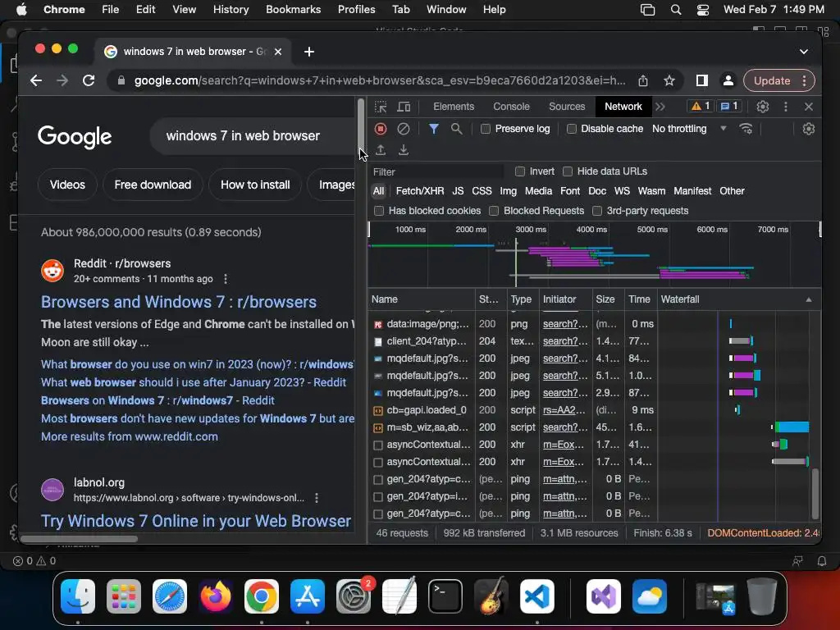Open options for Reddit search result

coord(226,279)
